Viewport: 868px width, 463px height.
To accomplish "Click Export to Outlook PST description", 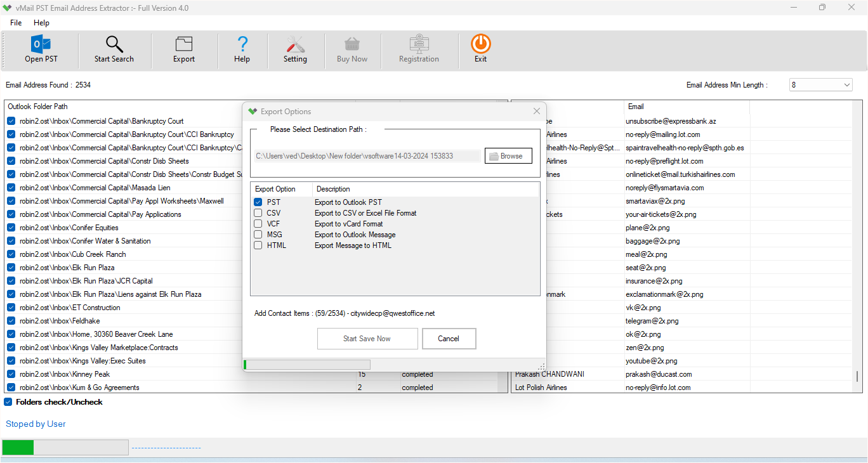I will [348, 202].
